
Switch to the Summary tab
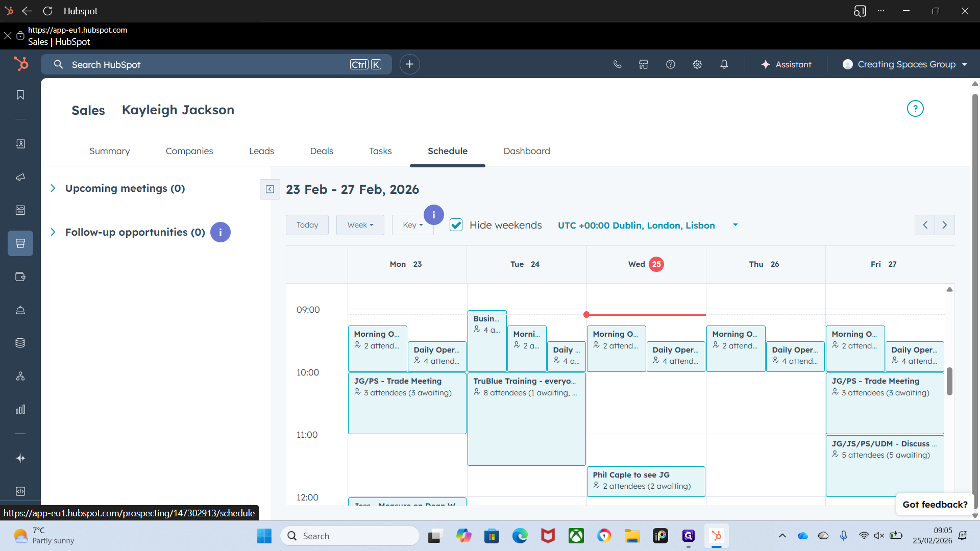[x=109, y=151]
